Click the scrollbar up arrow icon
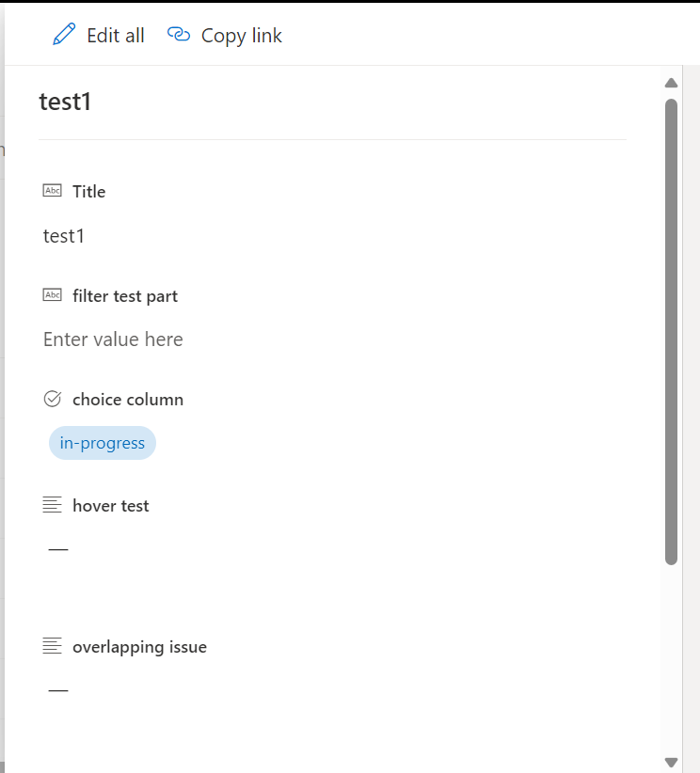Viewport: 700px width, 773px height. point(671,83)
